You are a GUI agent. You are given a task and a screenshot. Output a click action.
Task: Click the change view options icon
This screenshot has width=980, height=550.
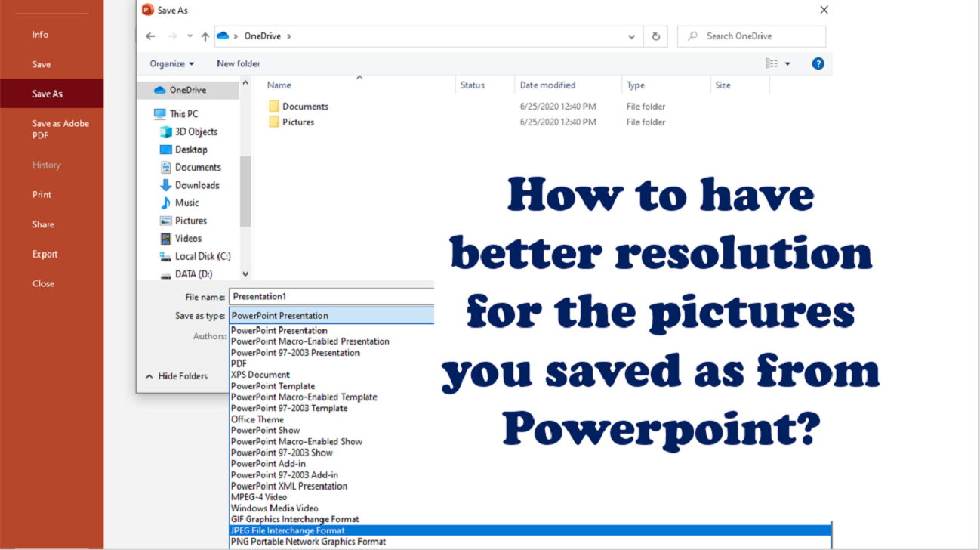point(774,63)
